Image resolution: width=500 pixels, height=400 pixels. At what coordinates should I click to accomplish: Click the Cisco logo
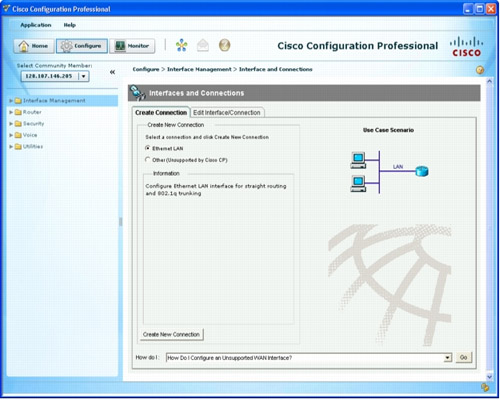tap(466, 47)
